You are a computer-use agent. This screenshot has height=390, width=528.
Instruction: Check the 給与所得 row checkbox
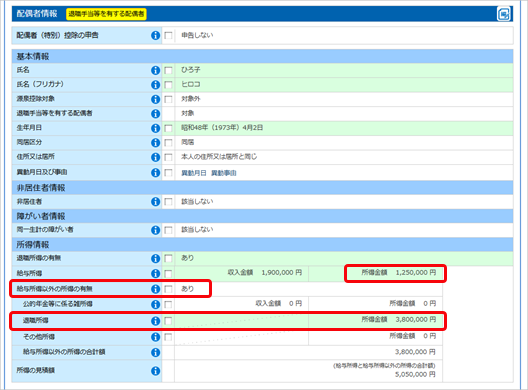coord(168,273)
